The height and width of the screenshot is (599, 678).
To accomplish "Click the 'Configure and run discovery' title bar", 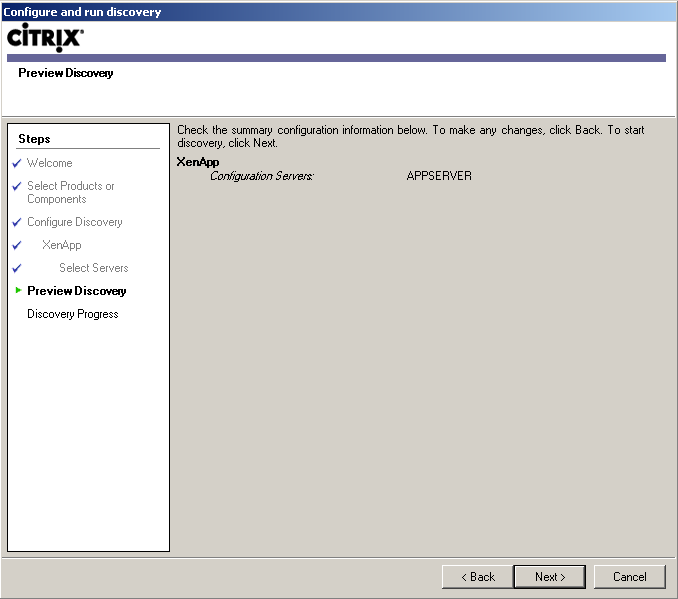I will pos(339,12).
